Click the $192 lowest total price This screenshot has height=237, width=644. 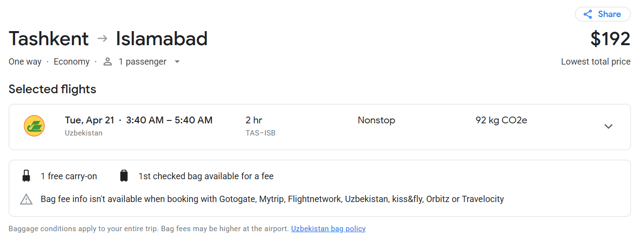[x=610, y=39]
